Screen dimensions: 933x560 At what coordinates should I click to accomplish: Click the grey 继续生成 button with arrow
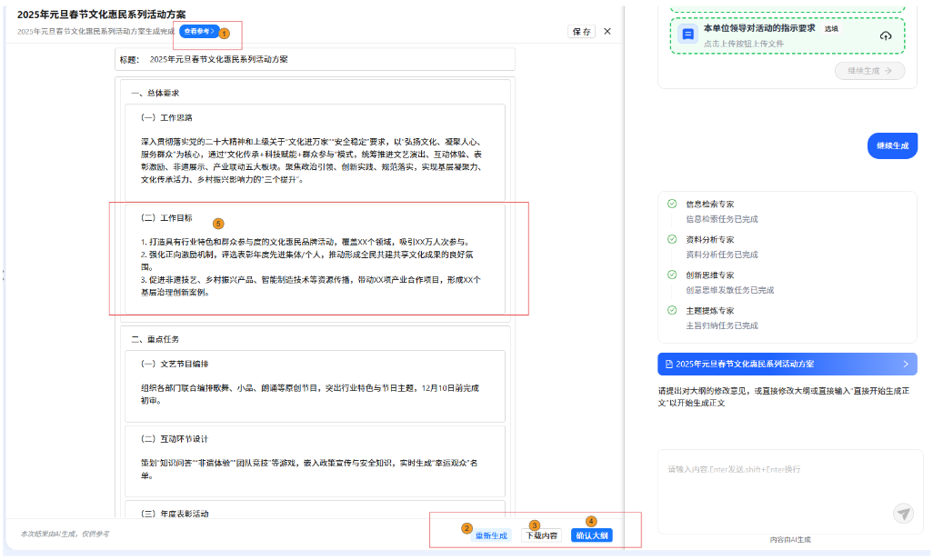click(869, 70)
